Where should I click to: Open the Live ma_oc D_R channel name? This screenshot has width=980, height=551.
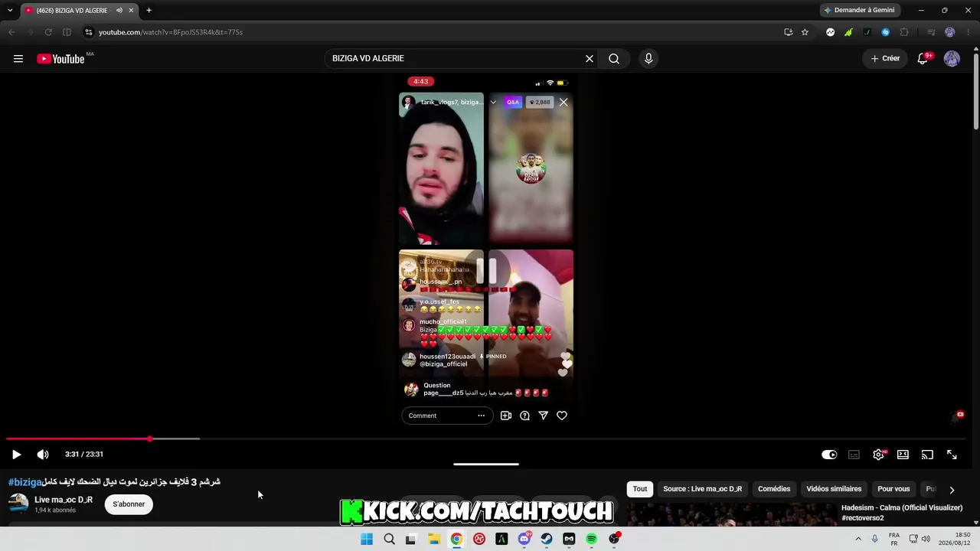click(x=64, y=500)
